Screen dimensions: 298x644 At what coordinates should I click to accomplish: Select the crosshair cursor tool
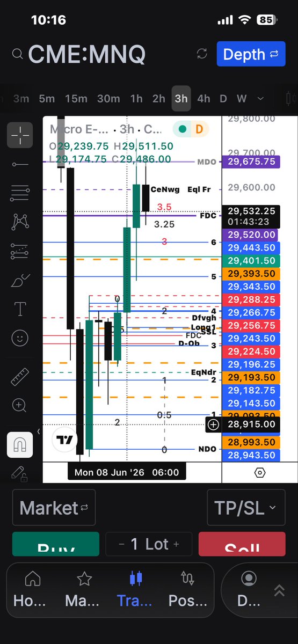(x=20, y=135)
